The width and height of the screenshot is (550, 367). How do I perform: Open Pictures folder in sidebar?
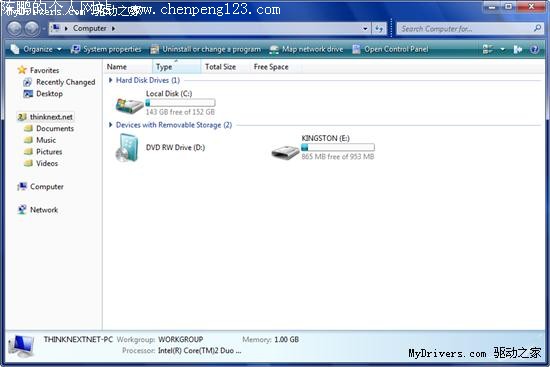click(x=49, y=152)
